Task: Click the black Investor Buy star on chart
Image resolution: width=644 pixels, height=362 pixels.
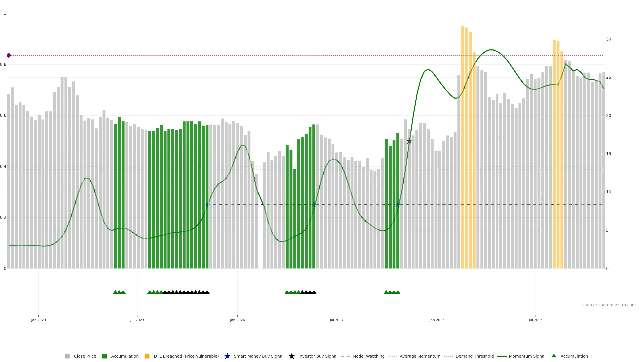Action: click(x=409, y=141)
